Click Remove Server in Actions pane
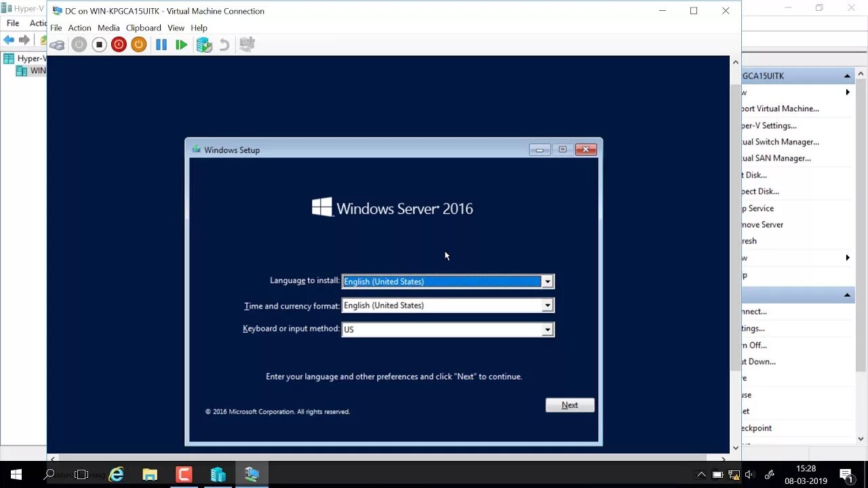 [x=762, y=224]
